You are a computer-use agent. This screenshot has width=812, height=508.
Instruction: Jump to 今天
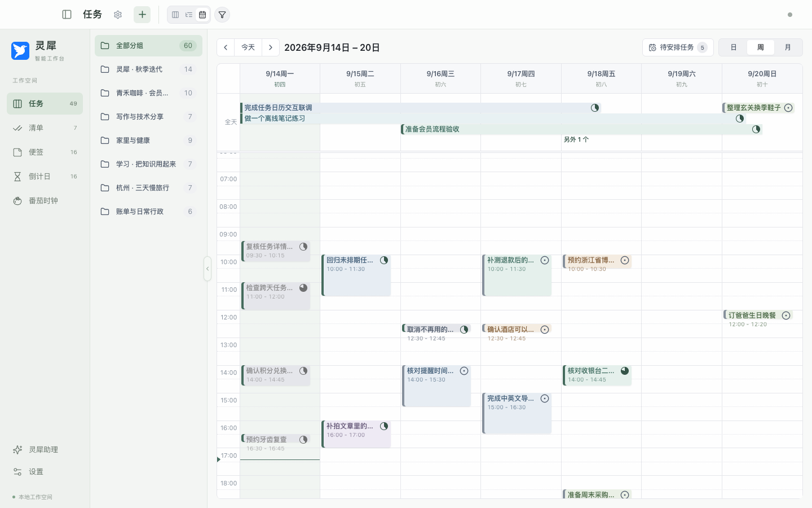pyautogui.click(x=248, y=47)
